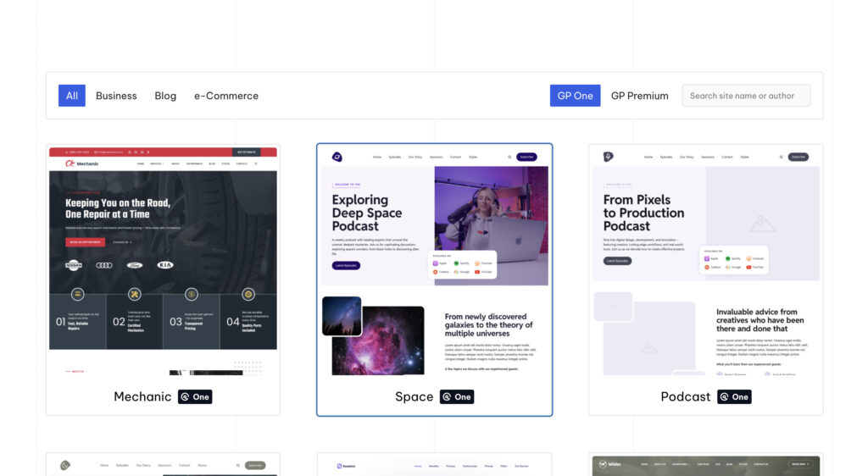Filter sites by e-Commerce category
This screenshot has height=476, width=868.
click(x=226, y=96)
